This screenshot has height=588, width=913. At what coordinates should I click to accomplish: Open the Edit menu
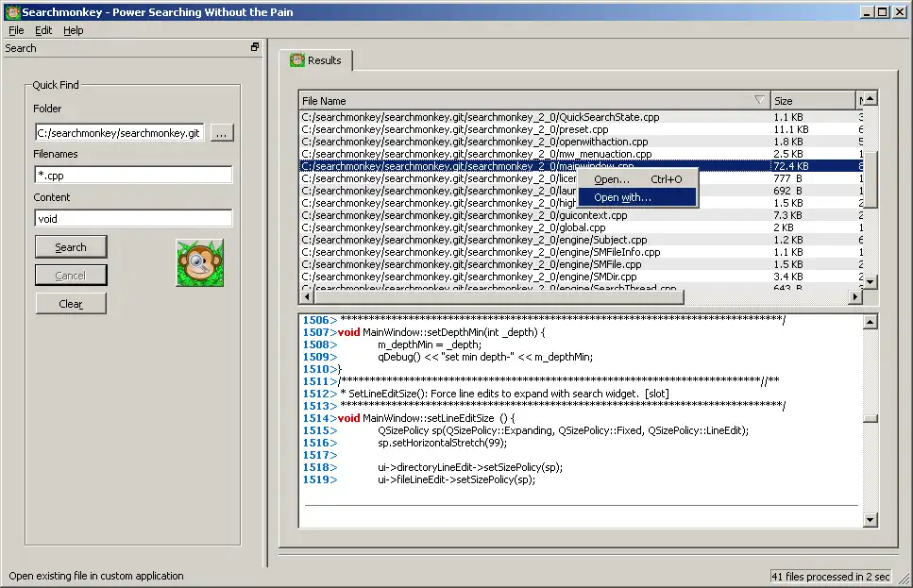tap(43, 30)
